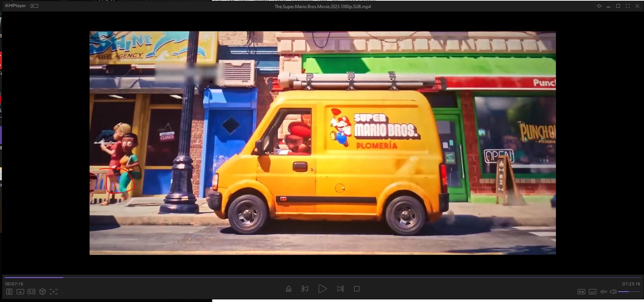
Task: Stop video playback
Action: tap(357, 289)
